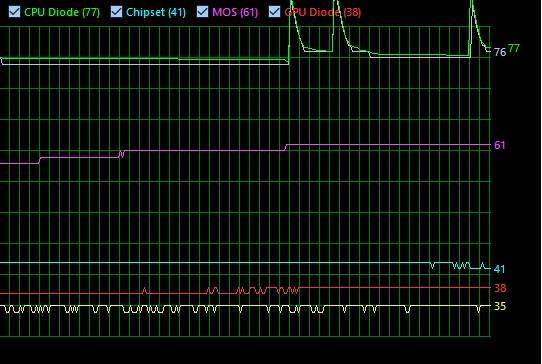
Task: Disable the MOS temperature checkbox
Action: (202, 11)
